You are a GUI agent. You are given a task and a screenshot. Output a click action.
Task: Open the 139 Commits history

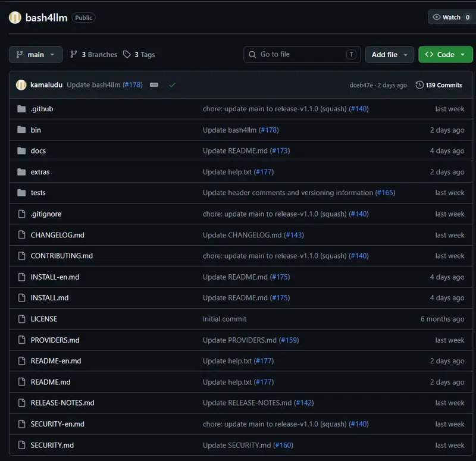click(x=439, y=85)
